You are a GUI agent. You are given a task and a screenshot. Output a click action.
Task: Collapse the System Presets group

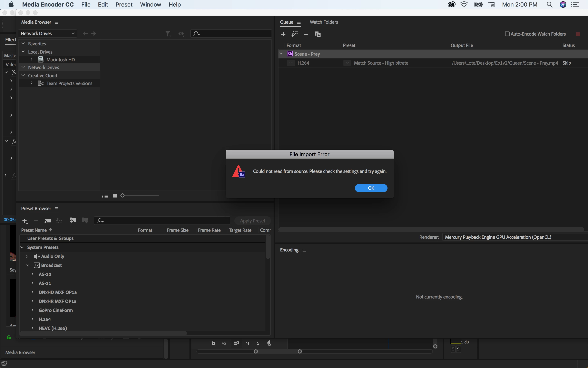coord(22,247)
